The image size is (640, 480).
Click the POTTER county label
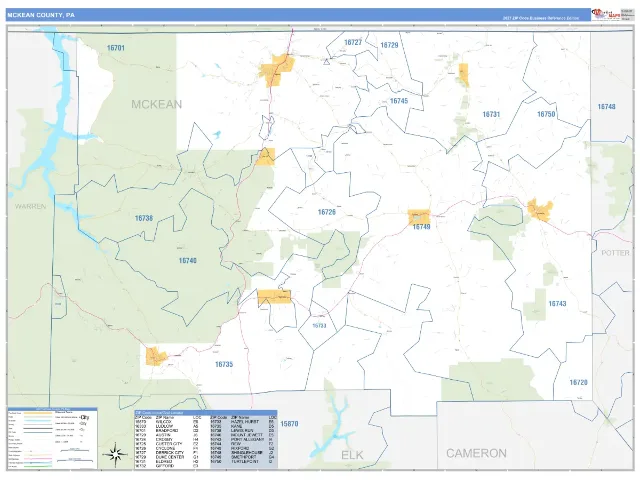pyautogui.click(x=616, y=253)
